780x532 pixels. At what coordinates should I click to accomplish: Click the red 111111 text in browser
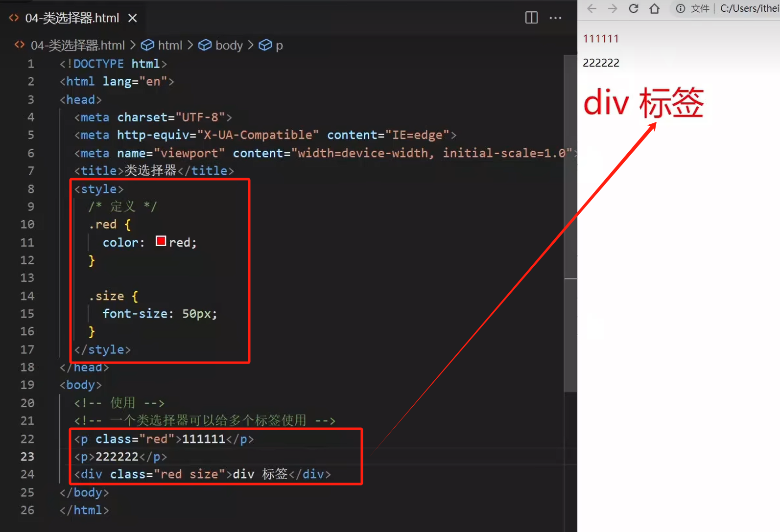601,39
